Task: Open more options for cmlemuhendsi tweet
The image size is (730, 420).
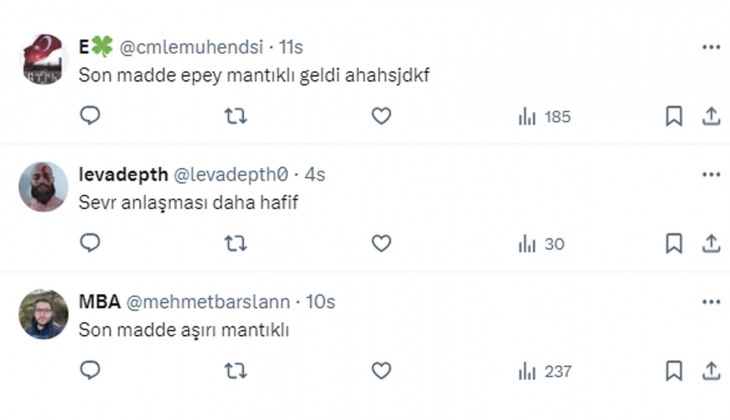Action: [711, 47]
